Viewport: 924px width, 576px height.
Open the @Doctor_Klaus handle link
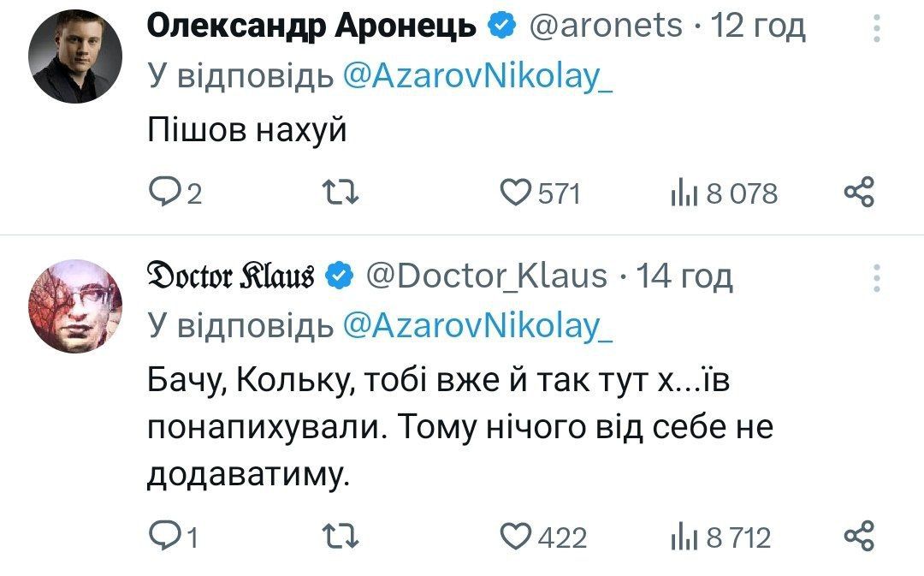tap(486, 276)
